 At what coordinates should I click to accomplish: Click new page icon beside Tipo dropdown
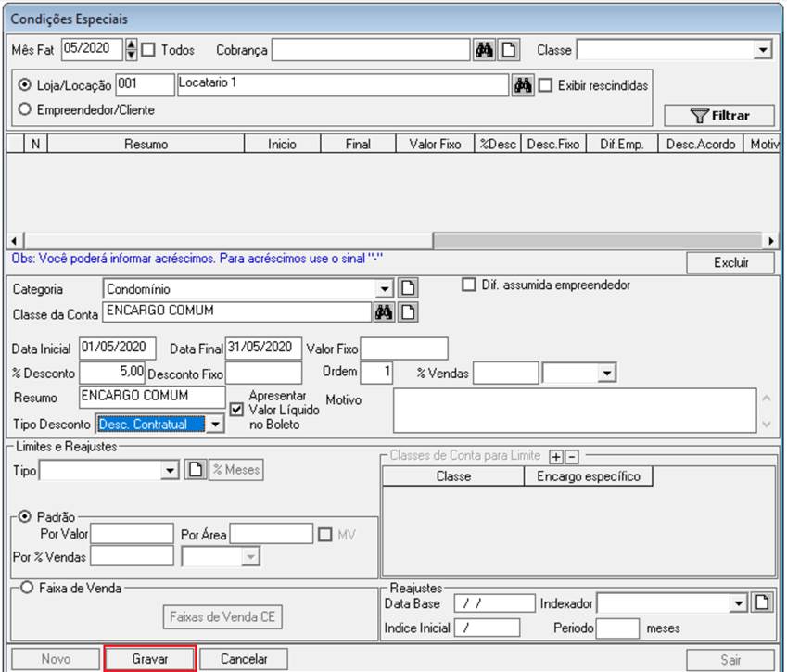pos(196,470)
